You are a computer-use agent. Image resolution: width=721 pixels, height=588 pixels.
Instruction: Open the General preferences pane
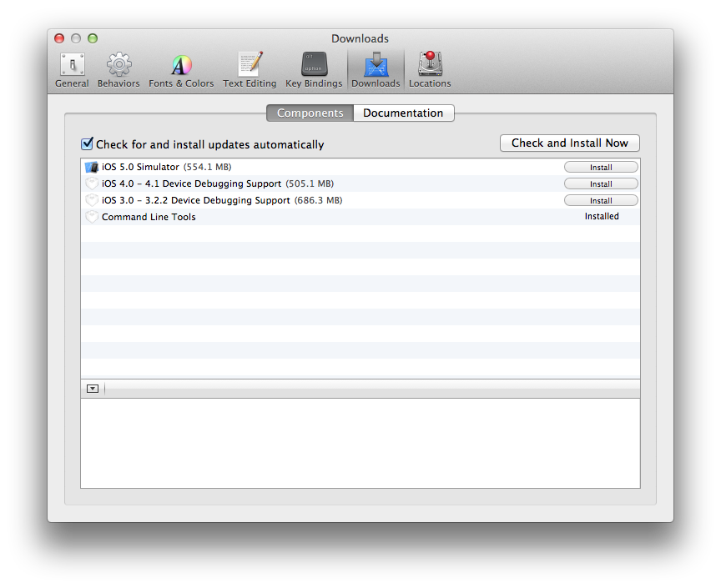tap(72, 70)
